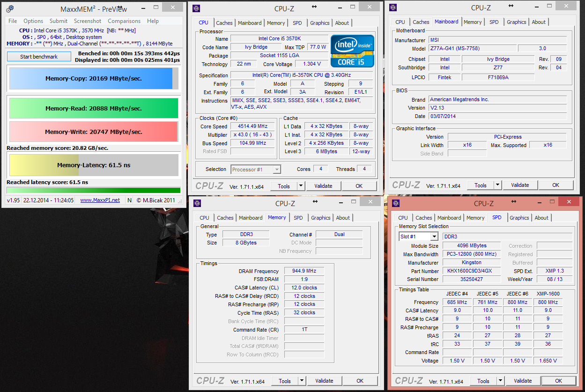Click Tools button in CPU-tab window
This screenshot has height=392, width=585.
284,186
